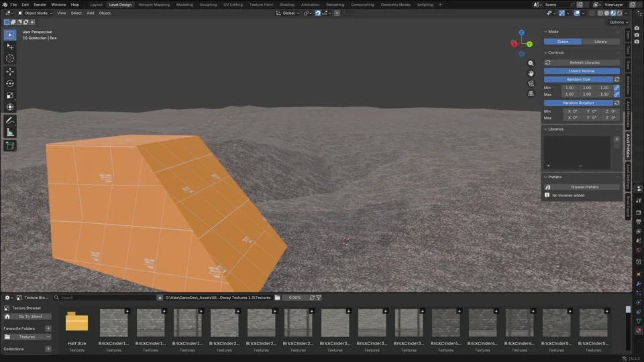Click the thumbnail size 0.00% slider

tap(294, 298)
